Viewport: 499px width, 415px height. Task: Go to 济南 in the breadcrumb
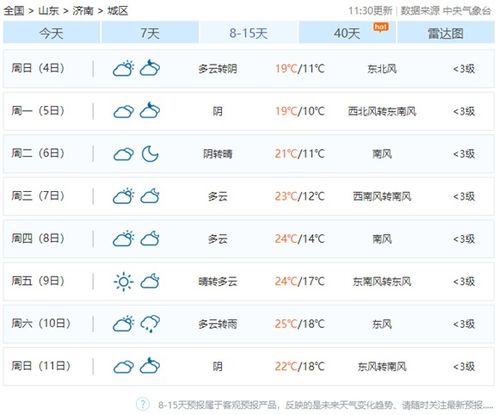point(83,11)
